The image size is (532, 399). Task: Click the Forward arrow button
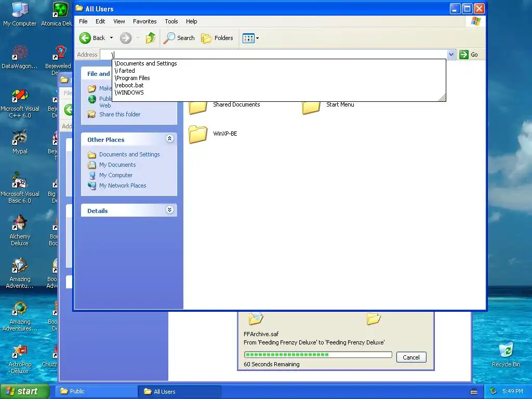click(x=126, y=38)
